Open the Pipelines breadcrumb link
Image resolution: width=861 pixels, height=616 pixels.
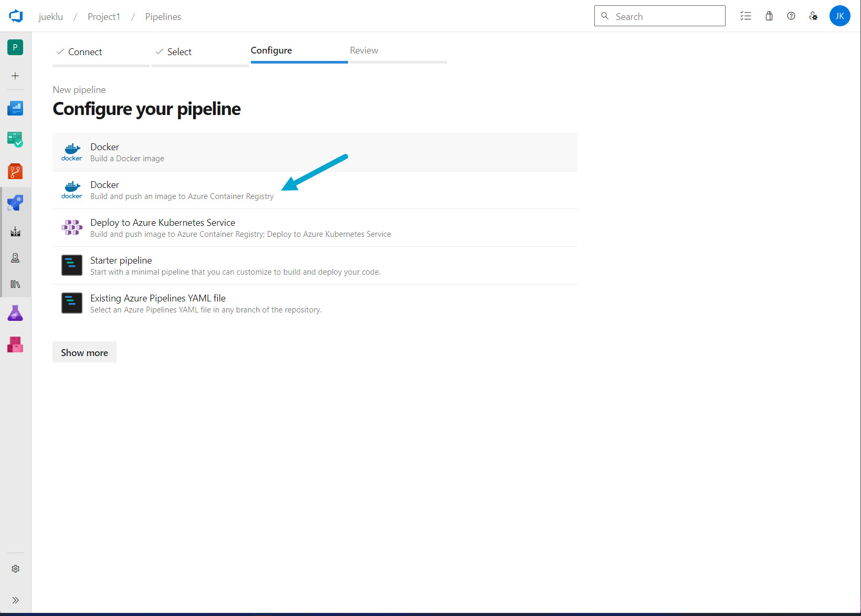[163, 16]
